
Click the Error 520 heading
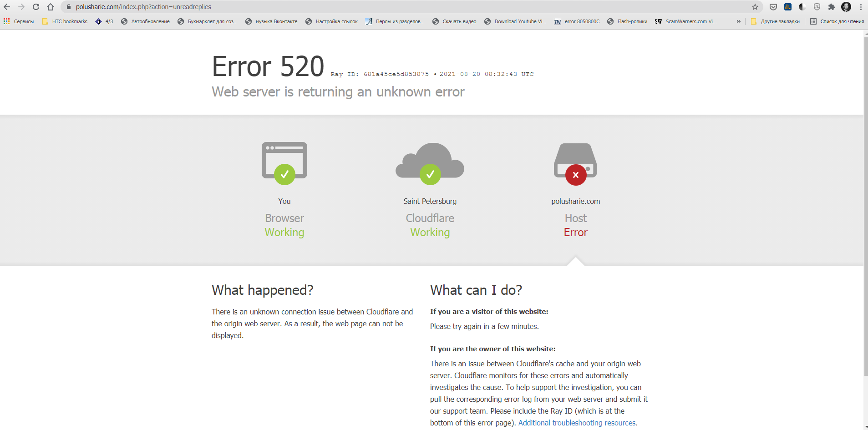[x=268, y=66]
